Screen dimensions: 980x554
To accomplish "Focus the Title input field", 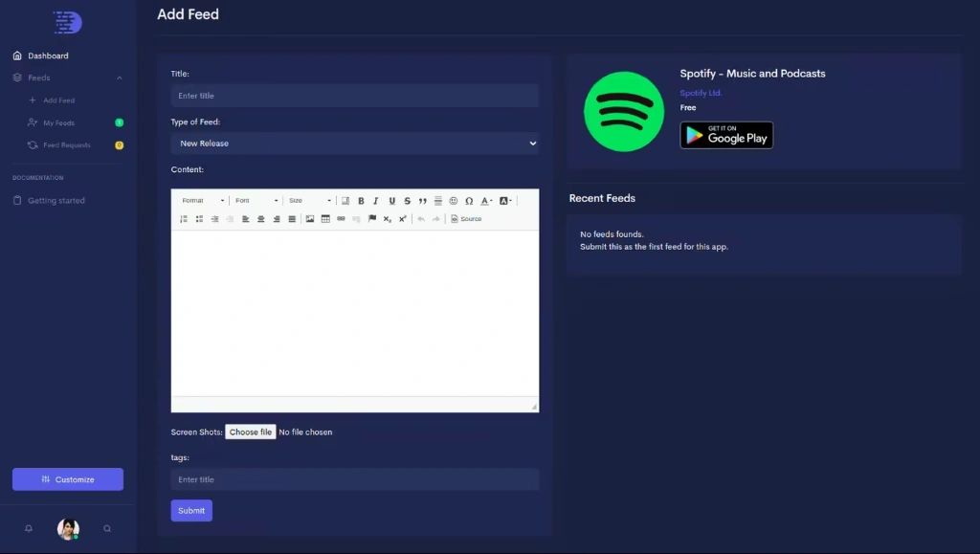I will pyautogui.click(x=354, y=96).
